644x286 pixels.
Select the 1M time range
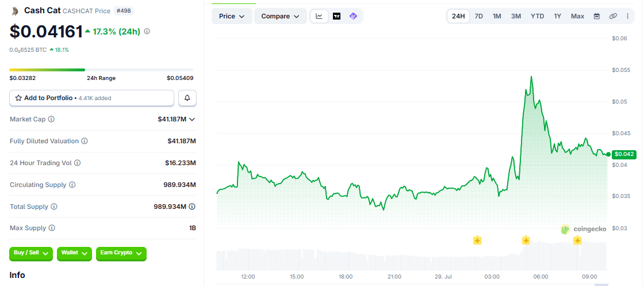point(497,17)
